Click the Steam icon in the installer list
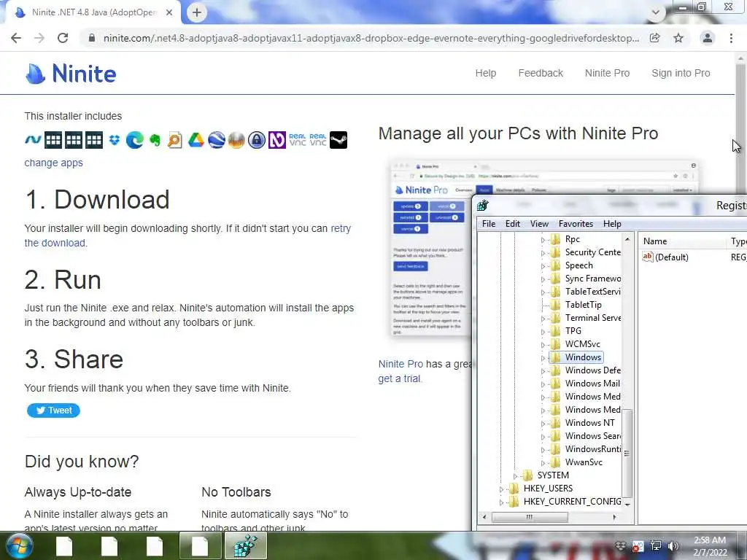This screenshot has height=560, width=747. tap(338, 140)
